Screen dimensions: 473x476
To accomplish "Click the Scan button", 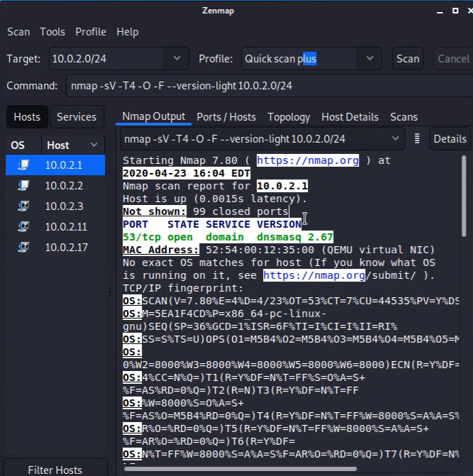I will point(408,59).
